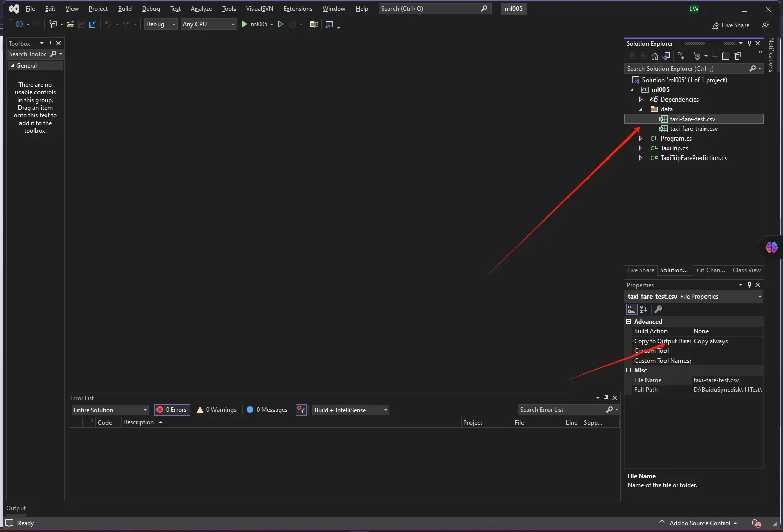Open the Debug configuration dropdown

tap(160, 24)
